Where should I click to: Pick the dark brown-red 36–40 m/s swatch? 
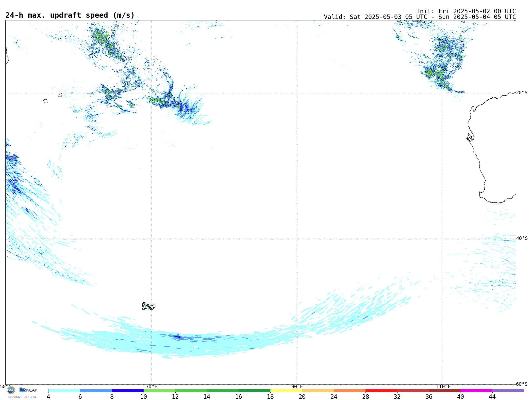click(445, 391)
